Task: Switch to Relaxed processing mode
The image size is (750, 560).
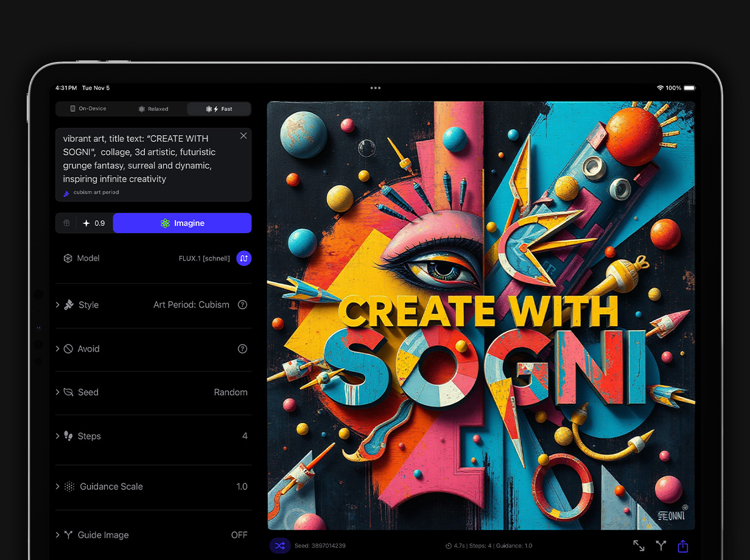Action: [153, 109]
